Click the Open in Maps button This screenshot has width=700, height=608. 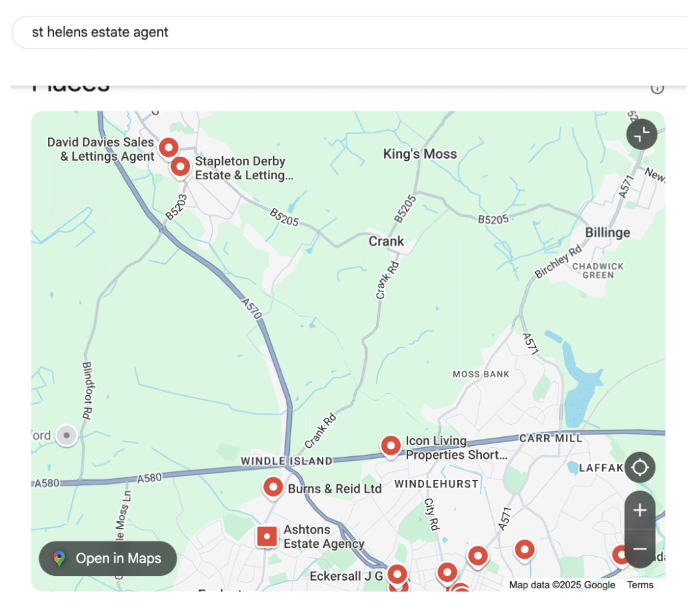pos(107,558)
